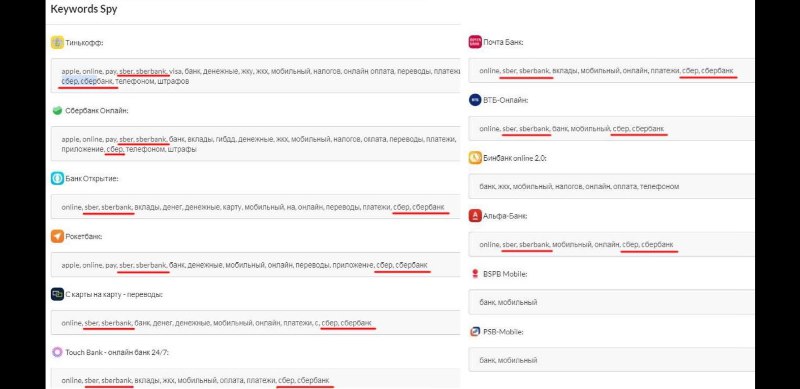Click inside Почта Банк keywords box

coord(611,70)
